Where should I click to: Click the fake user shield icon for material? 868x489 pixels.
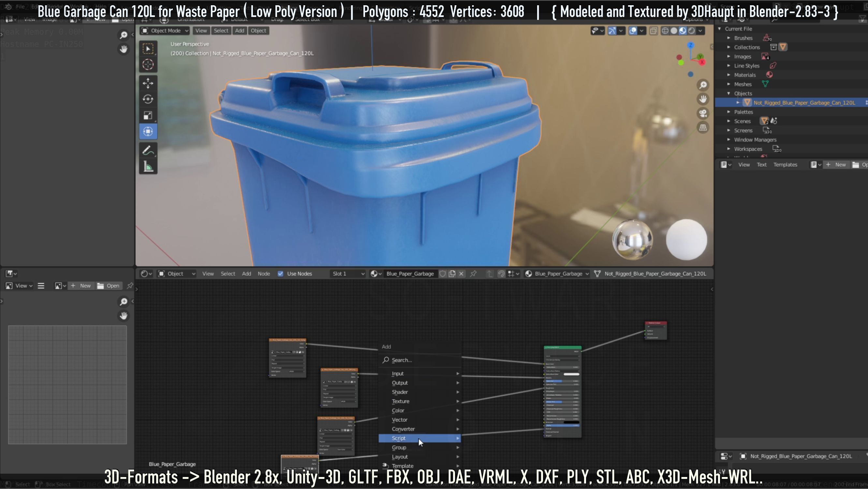tap(443, 274)
